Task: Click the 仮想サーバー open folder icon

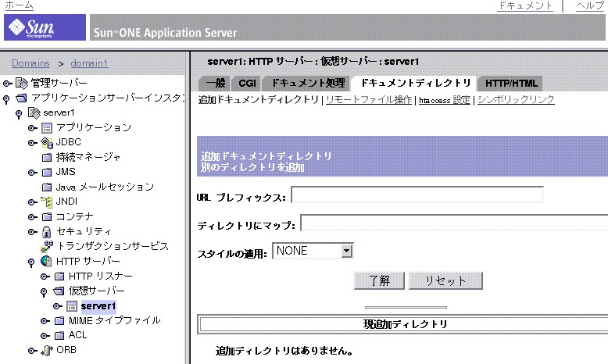Action: coord(59,291)
